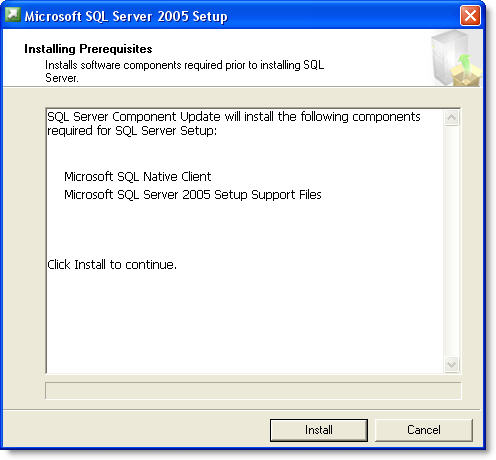This screenshot has height=460, width=496.
Task: Click the empty progress bar below the list
Action: (x=253, y=391)
